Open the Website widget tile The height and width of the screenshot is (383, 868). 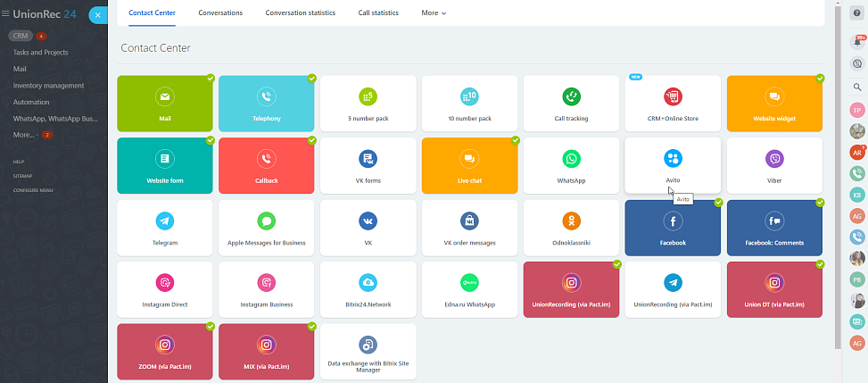tap(774, 104)
